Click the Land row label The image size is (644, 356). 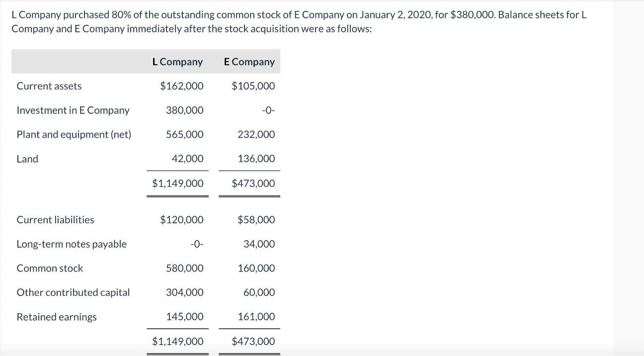point(27,159)
